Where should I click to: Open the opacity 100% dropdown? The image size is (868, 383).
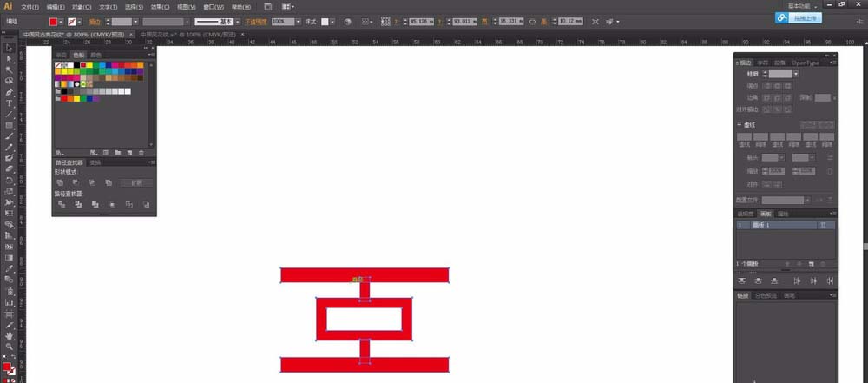(299, 22)
